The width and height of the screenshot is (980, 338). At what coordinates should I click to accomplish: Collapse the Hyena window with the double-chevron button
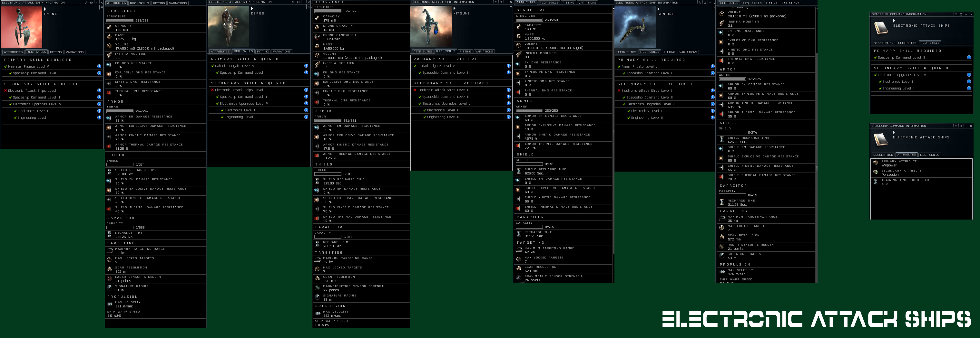click(x=102, y=7)
